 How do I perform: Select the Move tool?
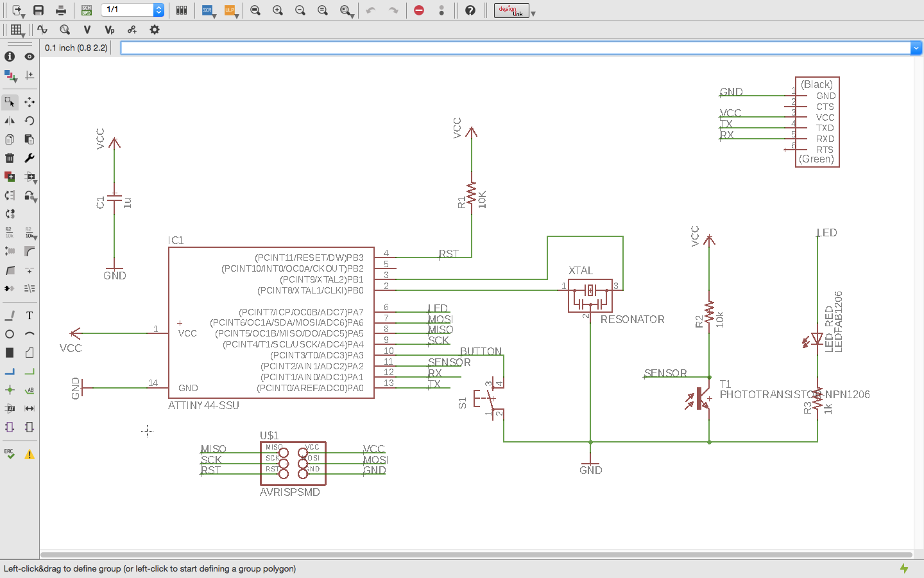click(30, 102)
